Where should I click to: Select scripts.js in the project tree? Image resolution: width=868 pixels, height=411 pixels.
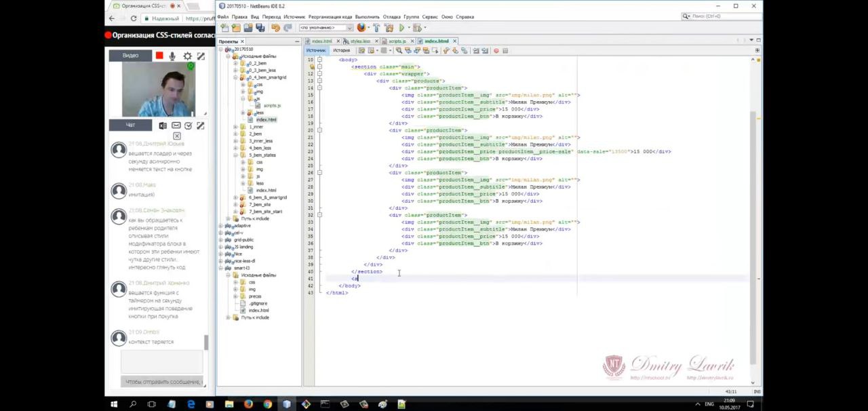click(272, 106)
